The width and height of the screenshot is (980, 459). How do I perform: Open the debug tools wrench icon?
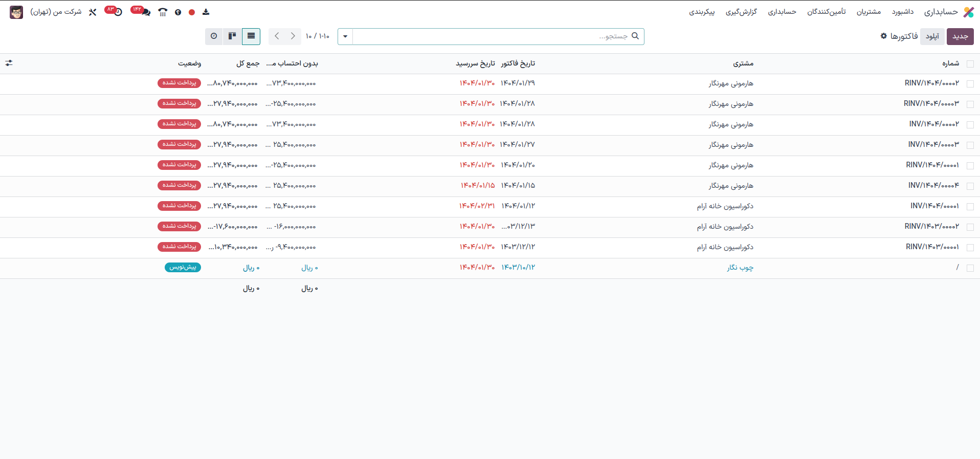tap(93, 12)
